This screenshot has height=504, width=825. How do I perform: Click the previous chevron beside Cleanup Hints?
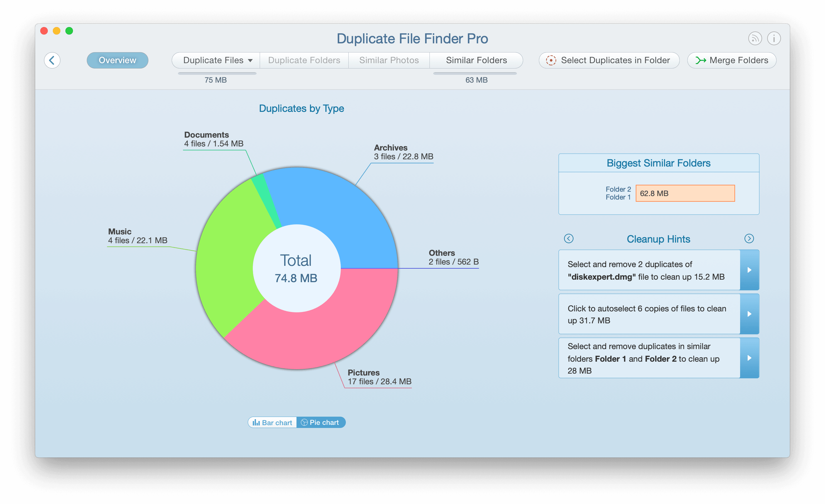click(568, 238)
